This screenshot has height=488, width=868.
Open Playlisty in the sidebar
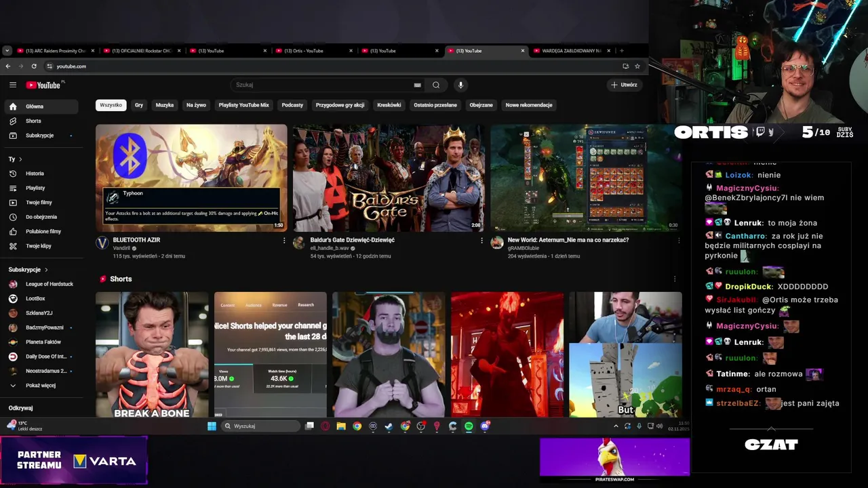click(41, 188)
